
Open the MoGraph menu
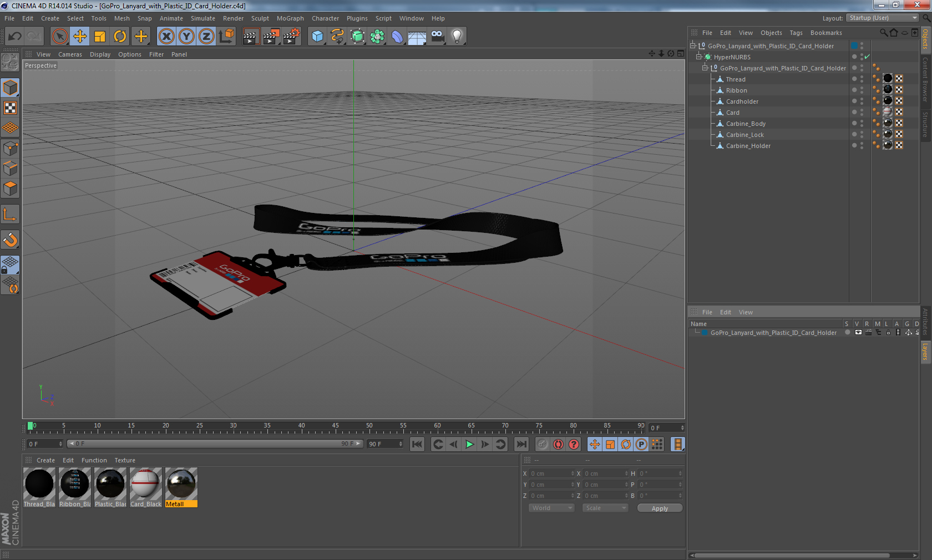[290, 18]
